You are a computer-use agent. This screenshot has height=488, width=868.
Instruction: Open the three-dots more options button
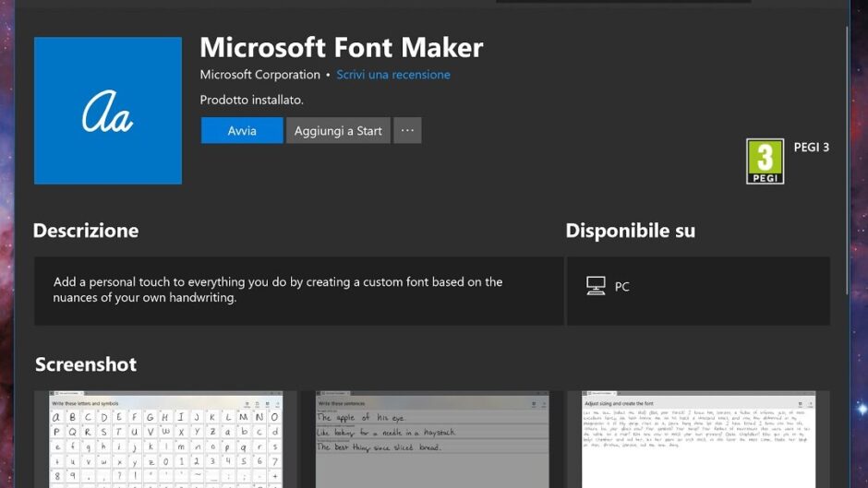[407, 131]
